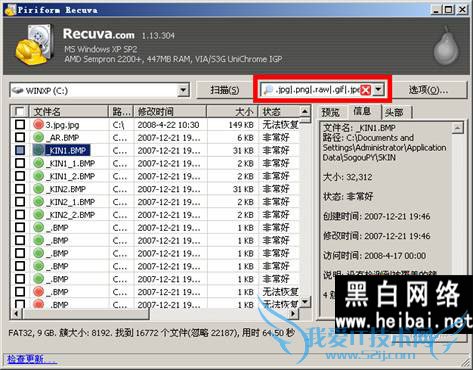Click the drive icon in the WINXP selector
This screenshot has height=370, width=473.
click(18, 90)
